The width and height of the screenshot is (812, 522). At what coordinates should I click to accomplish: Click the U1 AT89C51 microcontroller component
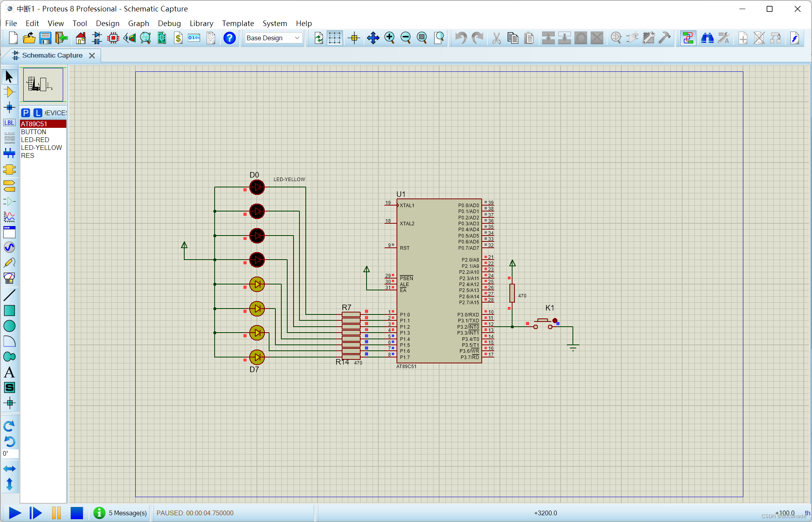[439, 281]
